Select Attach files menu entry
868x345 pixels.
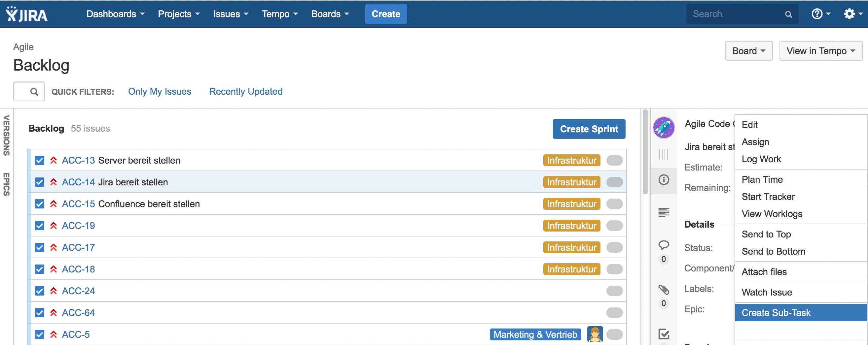point(801,272)
